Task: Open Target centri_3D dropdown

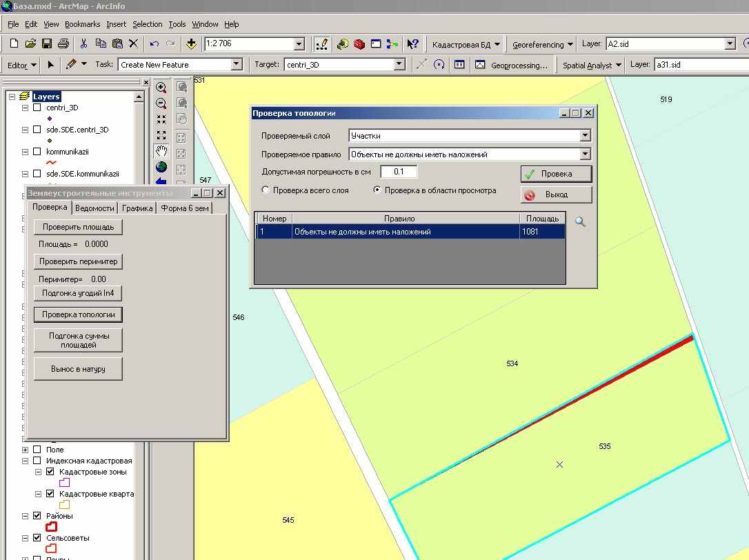Action: (x=400, y=65)
